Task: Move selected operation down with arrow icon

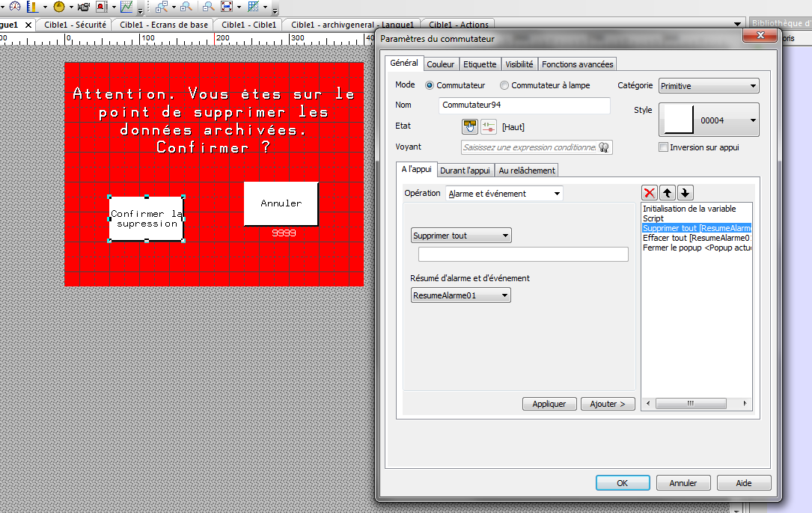Action: [x=685, y=193]
